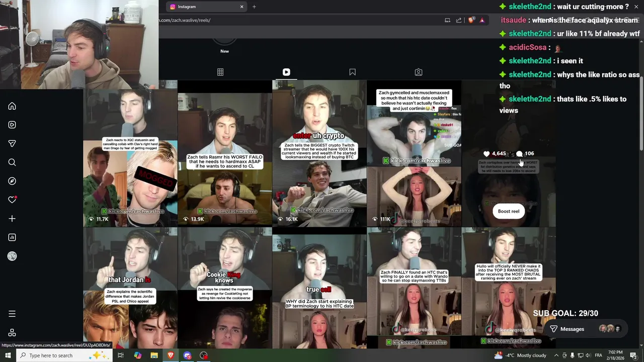Open Brave Rewards triangle icon
Screen dimensions: 644x362
pos(482,20)
